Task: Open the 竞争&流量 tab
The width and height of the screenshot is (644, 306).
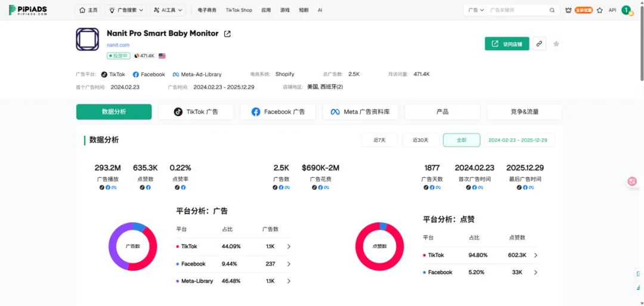Action: (x=525, y=112)
